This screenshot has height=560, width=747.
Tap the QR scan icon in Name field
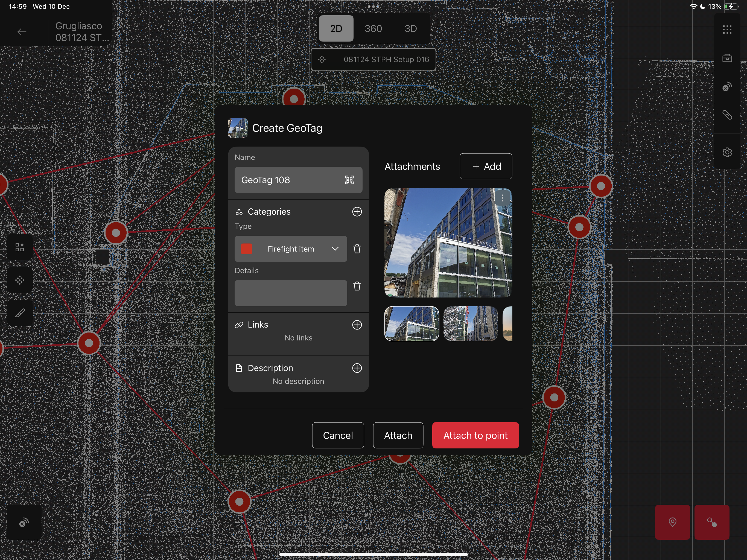[349, 180]
